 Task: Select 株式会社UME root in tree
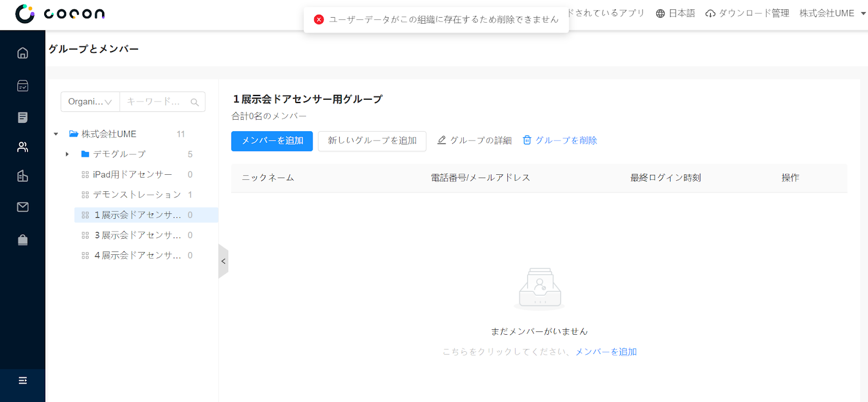[x=109, y=134]
